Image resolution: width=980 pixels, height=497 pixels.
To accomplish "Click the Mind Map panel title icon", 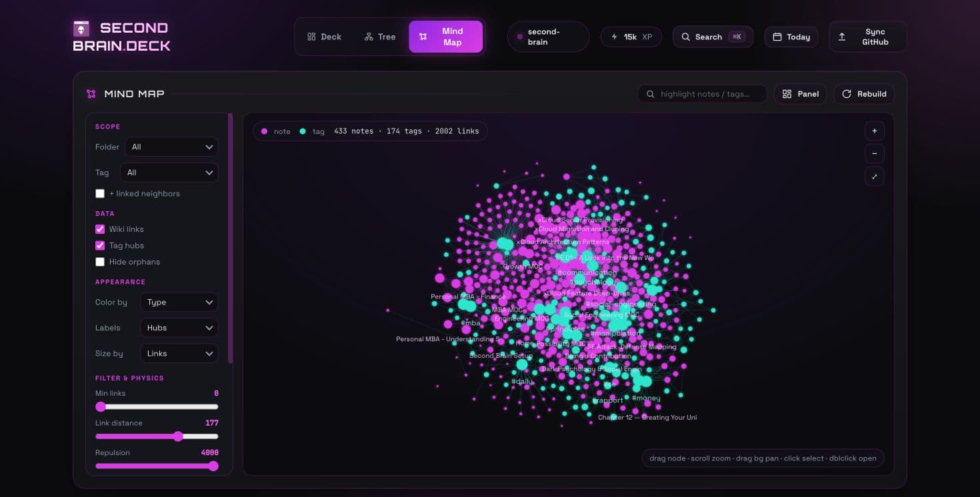I will point(91,94).
